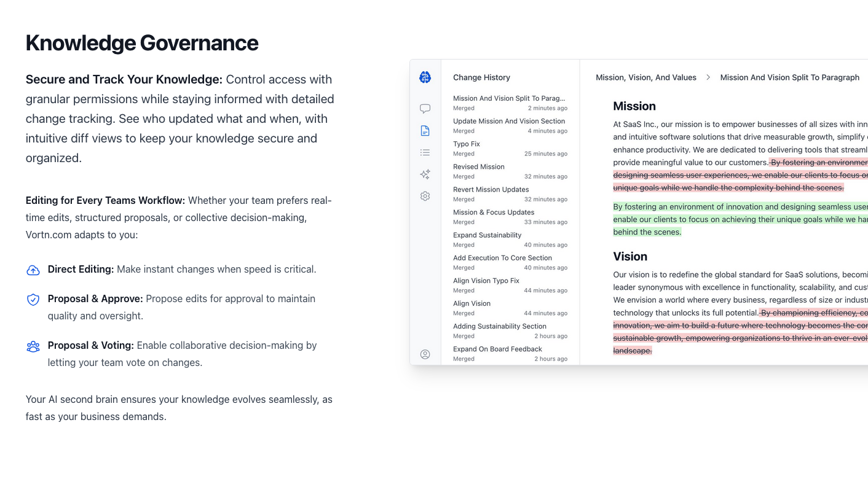Viewport: 868px width, 479px height.
Task: Click the shield Proposal & Approve icon
Action: [x=33, y=300]
